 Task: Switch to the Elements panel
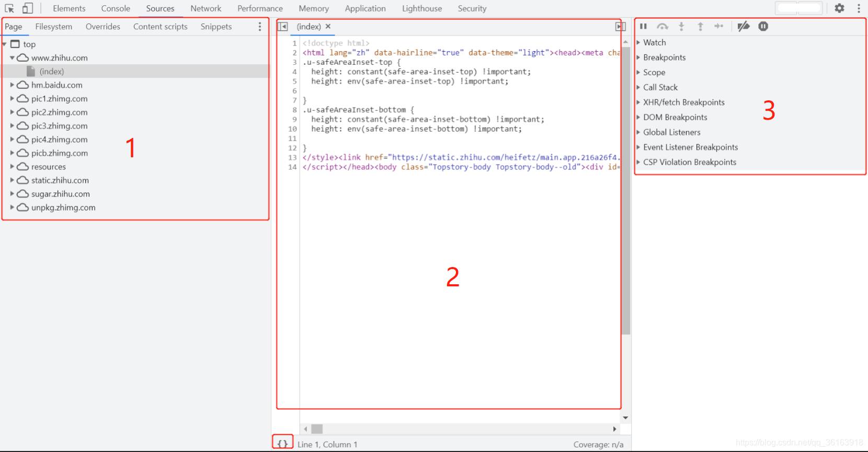(69, 8)
